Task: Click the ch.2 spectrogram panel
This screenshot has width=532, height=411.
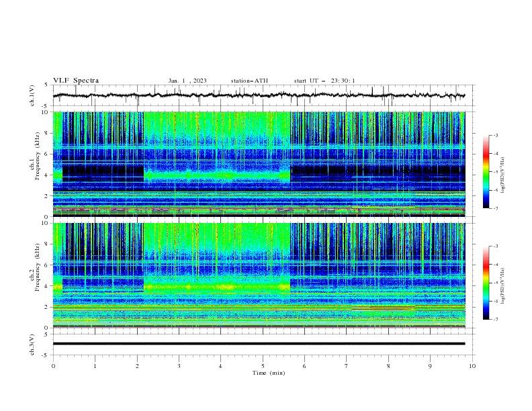Action: (259, 275)
